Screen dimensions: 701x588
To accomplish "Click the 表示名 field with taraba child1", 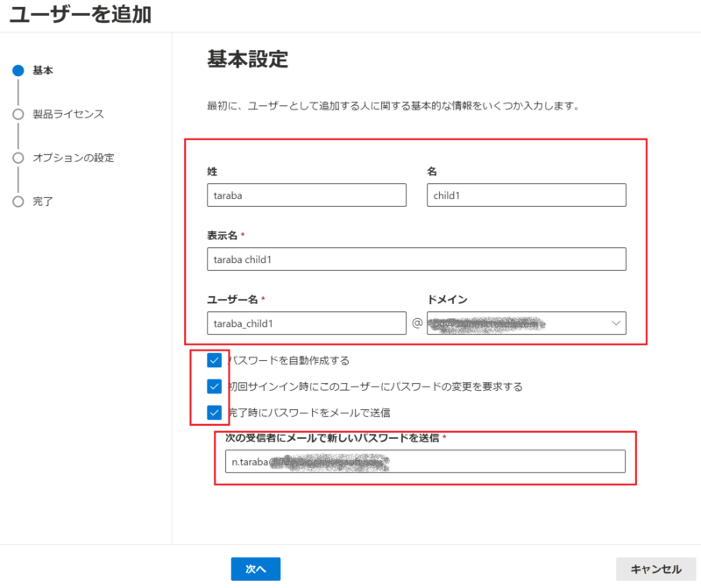I will coord(416,259).
